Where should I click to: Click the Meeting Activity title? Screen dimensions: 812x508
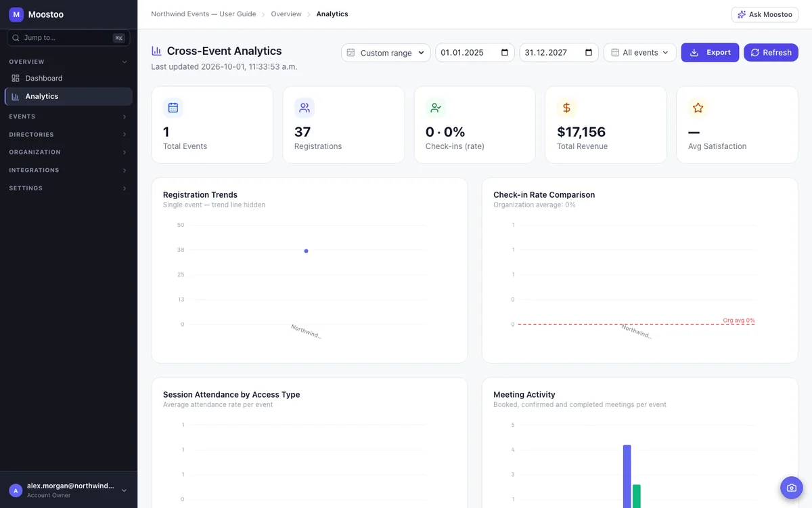[524, 395]
